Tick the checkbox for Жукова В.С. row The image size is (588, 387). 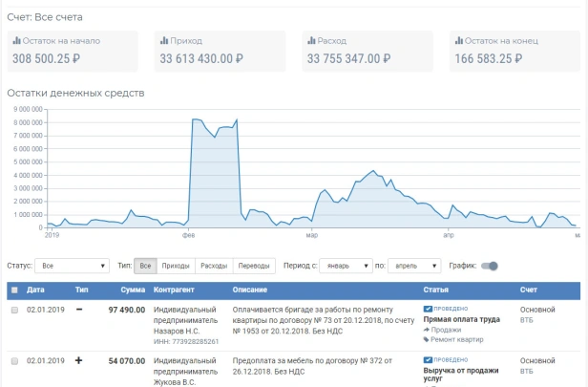click(14, 361)
